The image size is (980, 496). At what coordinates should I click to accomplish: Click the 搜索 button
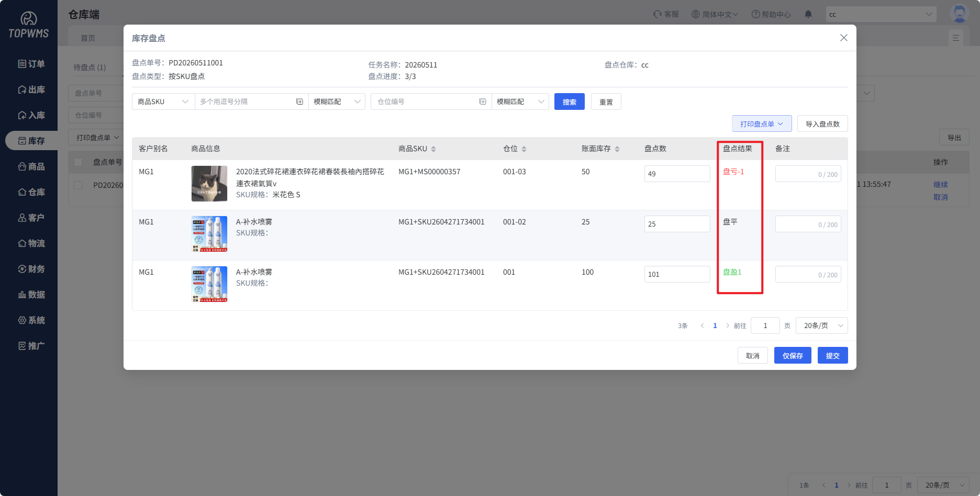coord(570,102)
